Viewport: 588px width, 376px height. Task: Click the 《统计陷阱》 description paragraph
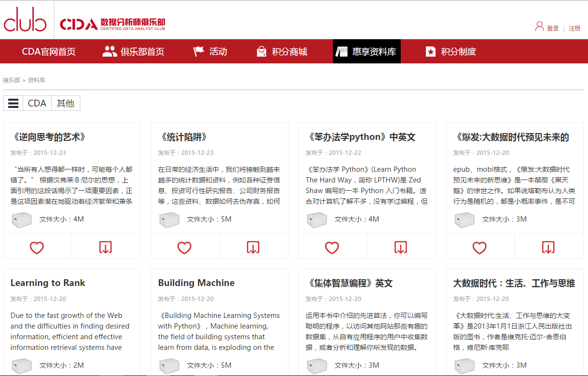tap(219, 185)
